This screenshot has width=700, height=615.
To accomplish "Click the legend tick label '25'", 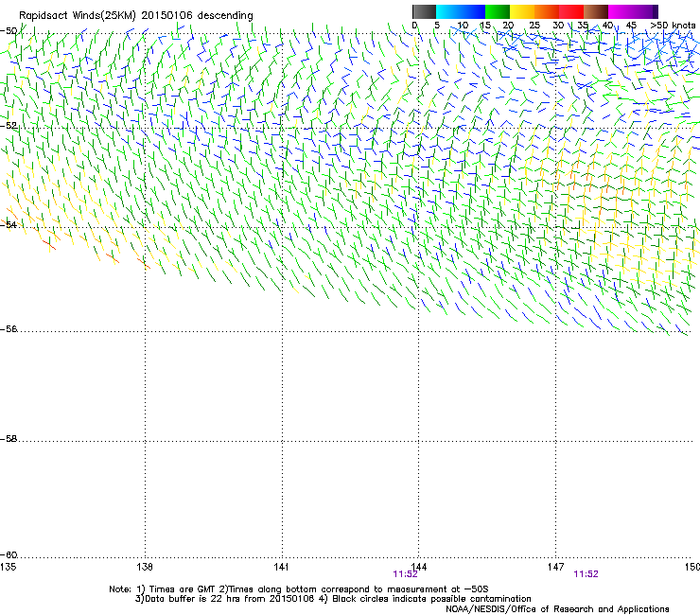I will 534,25.
